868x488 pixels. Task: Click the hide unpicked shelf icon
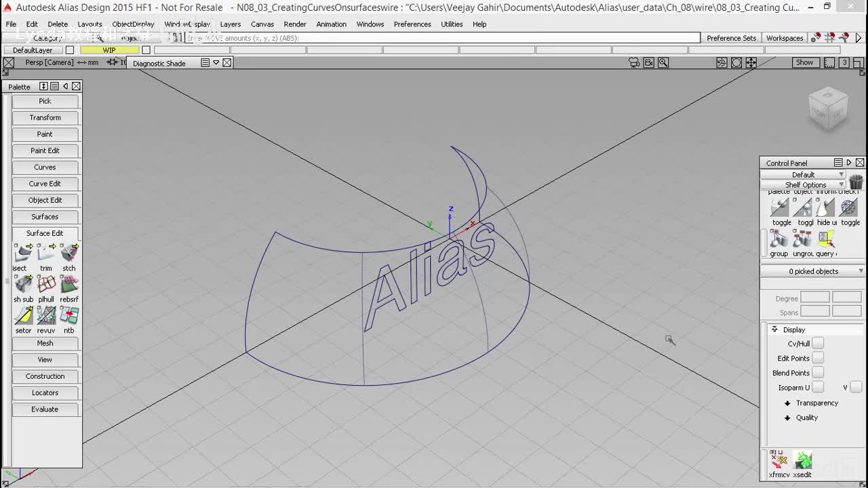[825, 207]
